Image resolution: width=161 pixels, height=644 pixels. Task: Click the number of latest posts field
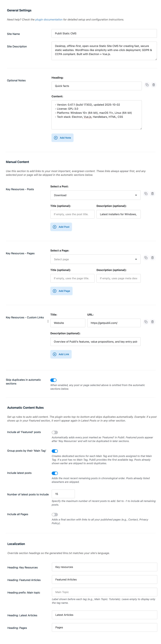pos(63,494)
